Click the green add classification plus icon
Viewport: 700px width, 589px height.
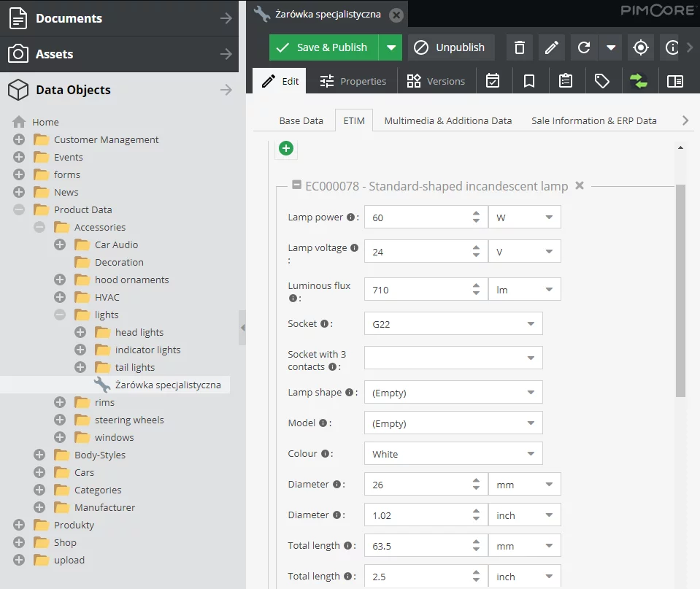(x=286, y=149)
